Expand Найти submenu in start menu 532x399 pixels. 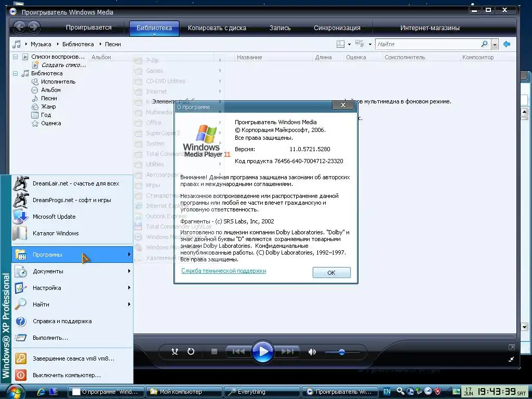click(72, 304)
